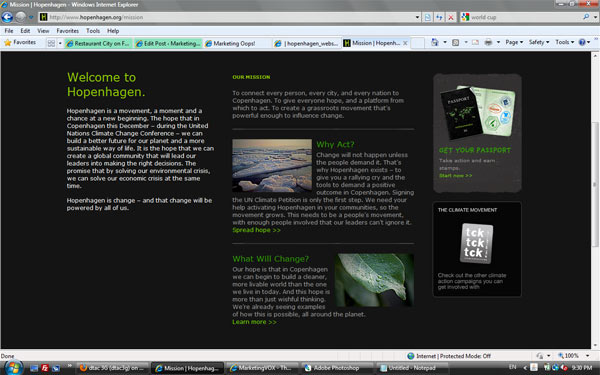Click the tck tck tck logo
The width and height of the screenshot is (600, 375).
point(476,243)
